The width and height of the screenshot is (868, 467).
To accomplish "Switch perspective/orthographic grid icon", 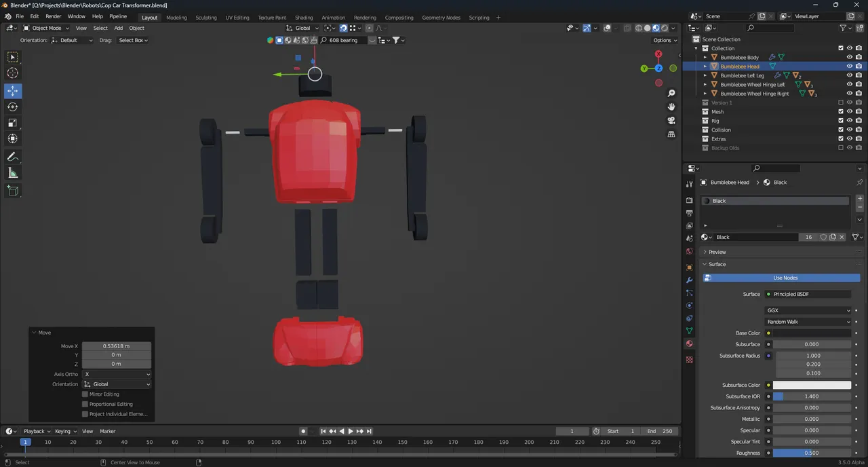I will coord(671,134).
